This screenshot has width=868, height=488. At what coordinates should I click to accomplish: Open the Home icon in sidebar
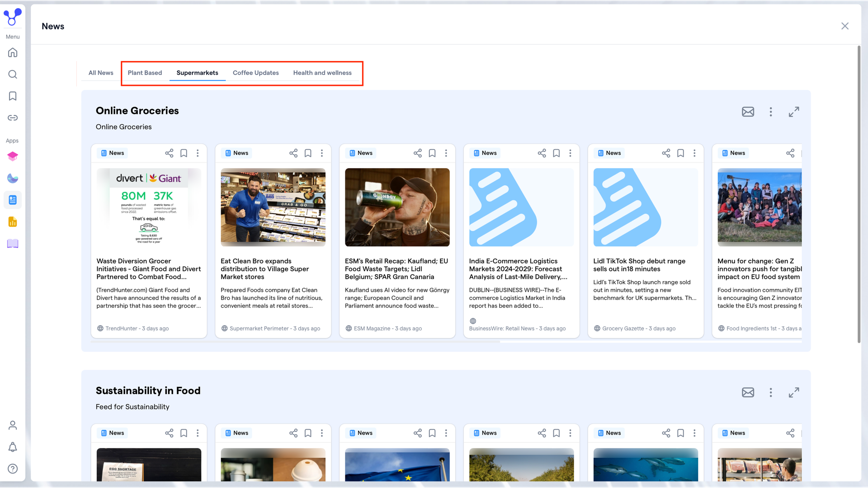coord(13,52)
